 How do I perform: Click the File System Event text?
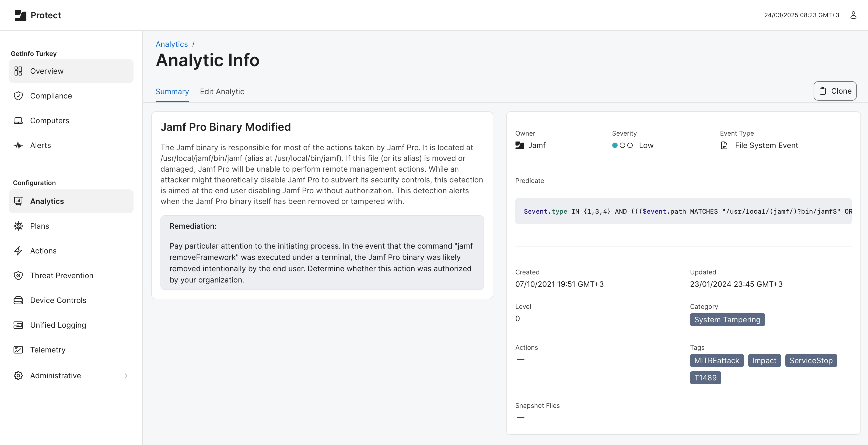766,145
